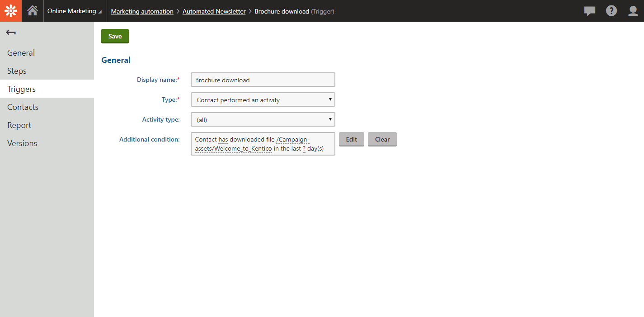Edit the additional condition
The width and height of the screenshot is (644, 317).
pyautogui.click(x=352, y=139)
